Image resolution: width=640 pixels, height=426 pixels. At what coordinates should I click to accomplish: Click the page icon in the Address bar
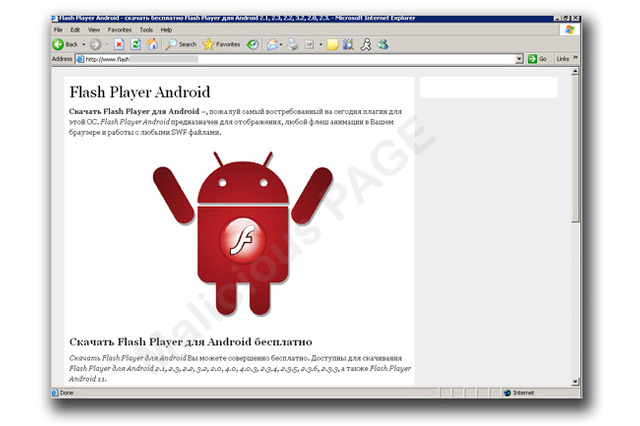click(x=80, y=59)
